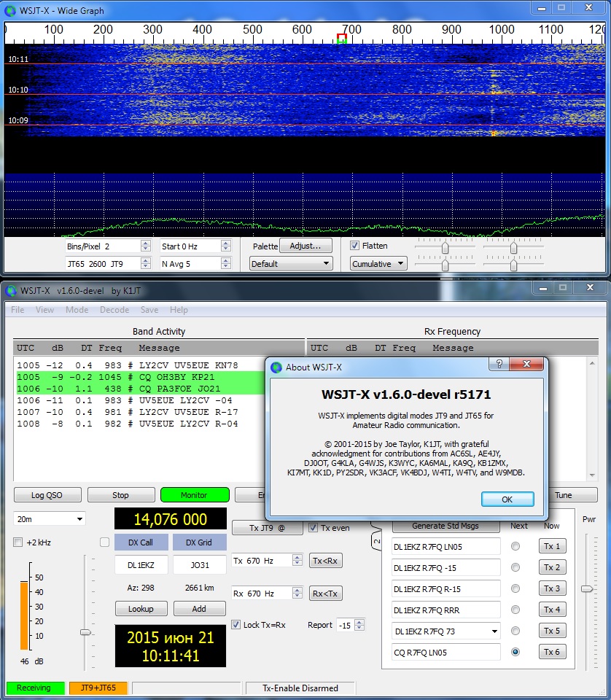Click the help question mark in About dialog
The height and width of the screenshot is (700, 611).
point(499,365)
